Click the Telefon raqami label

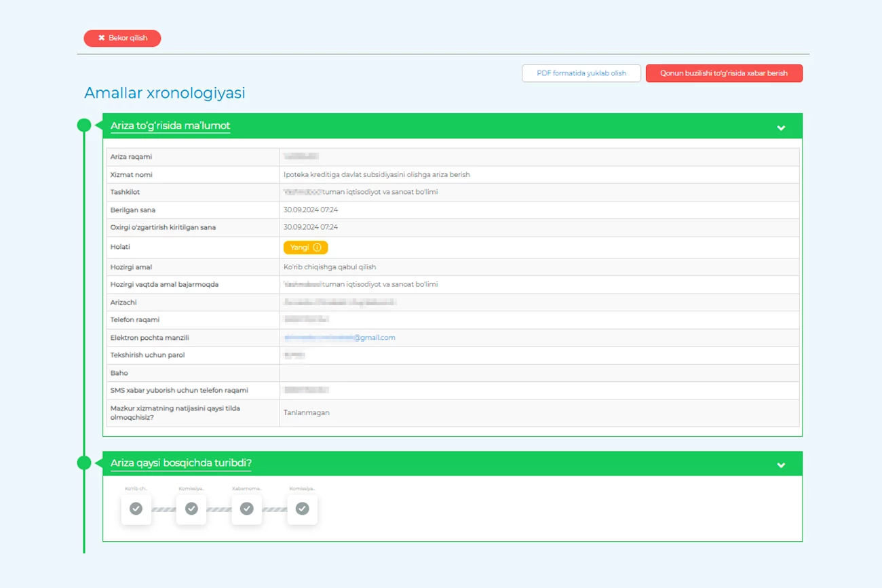click(x=135, y=320)
